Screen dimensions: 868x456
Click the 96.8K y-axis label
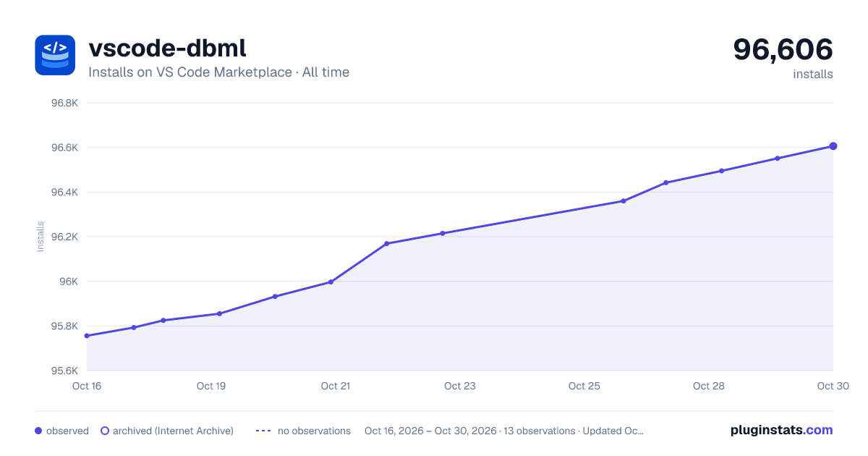[x=64, y=103]
